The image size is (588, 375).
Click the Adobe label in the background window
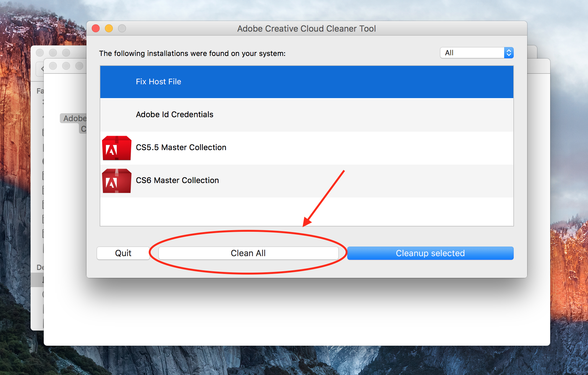75,118
